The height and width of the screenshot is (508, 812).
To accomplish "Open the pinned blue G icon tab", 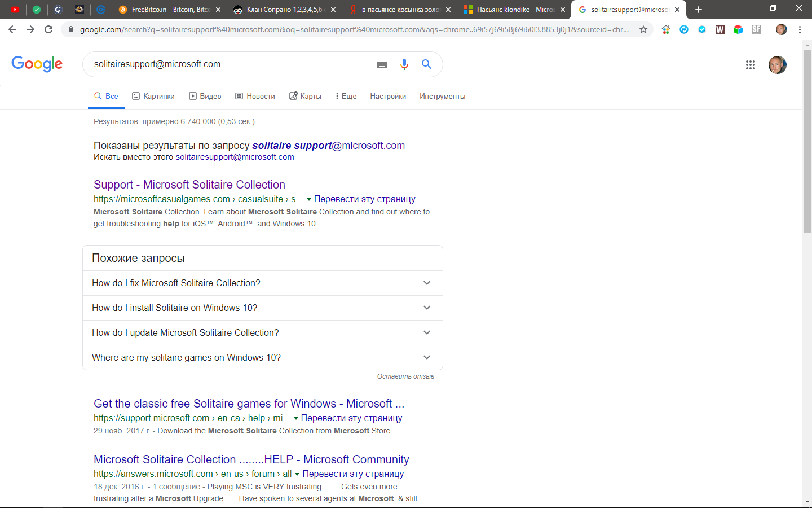I will click(x=58, y=10).
